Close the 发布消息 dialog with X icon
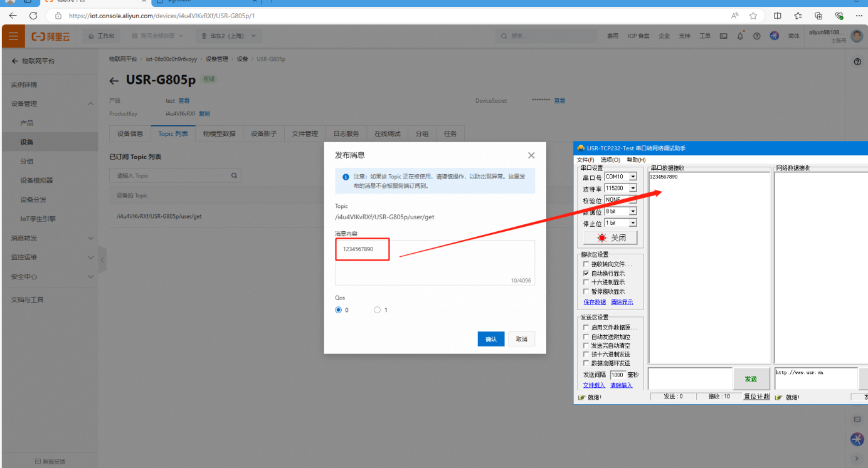This screenshot has width=868, height=468. (531, 155)
